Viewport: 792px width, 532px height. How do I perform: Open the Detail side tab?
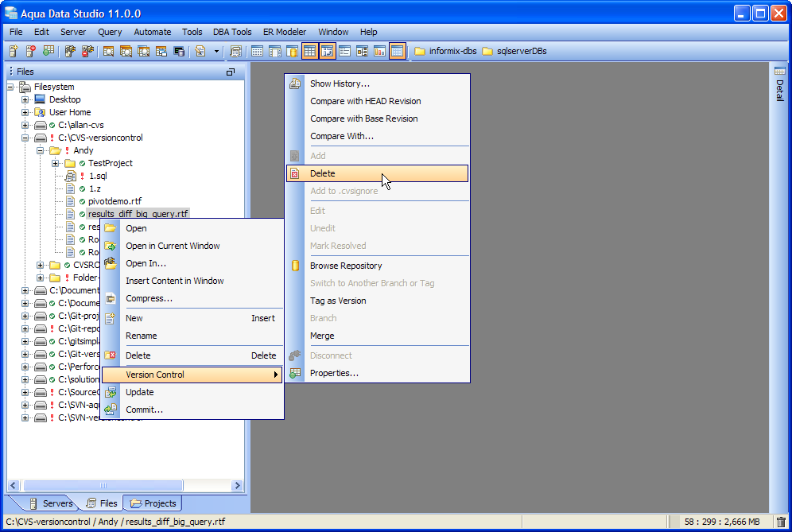pyautogui.click(x=780, y=83)
